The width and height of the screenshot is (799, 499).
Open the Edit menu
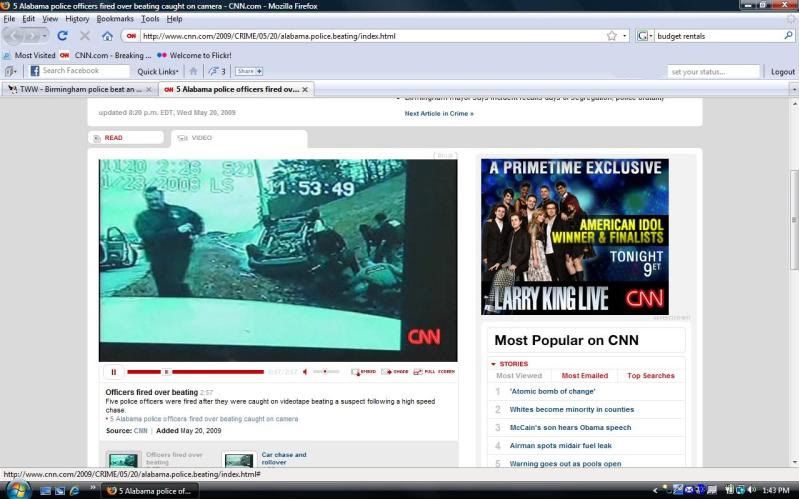[x=29, y=19]
